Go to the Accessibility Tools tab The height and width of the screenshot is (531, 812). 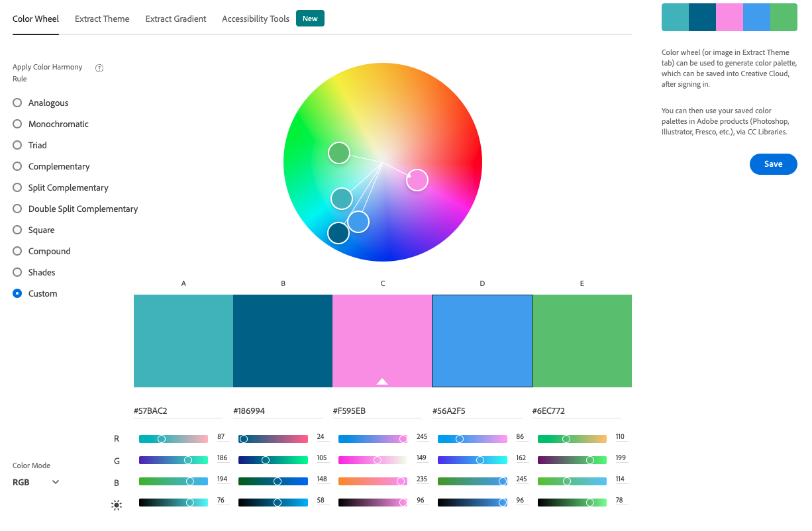coord(256,19)
